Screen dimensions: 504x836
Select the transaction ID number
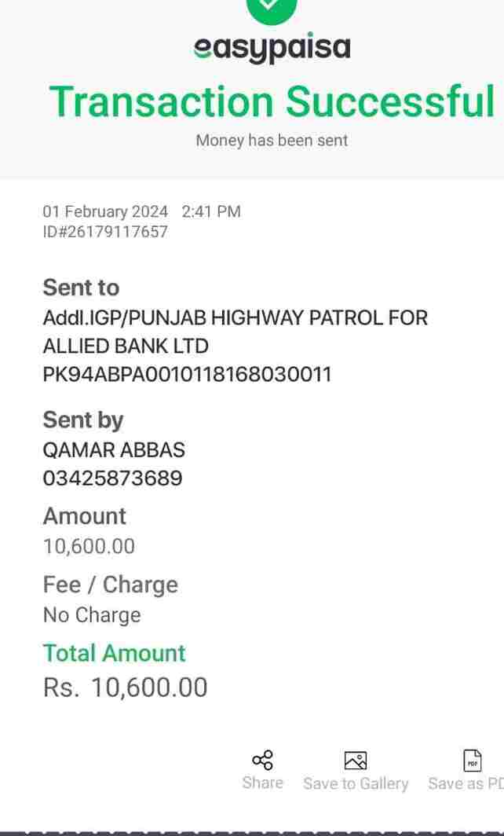coord(105,232)
